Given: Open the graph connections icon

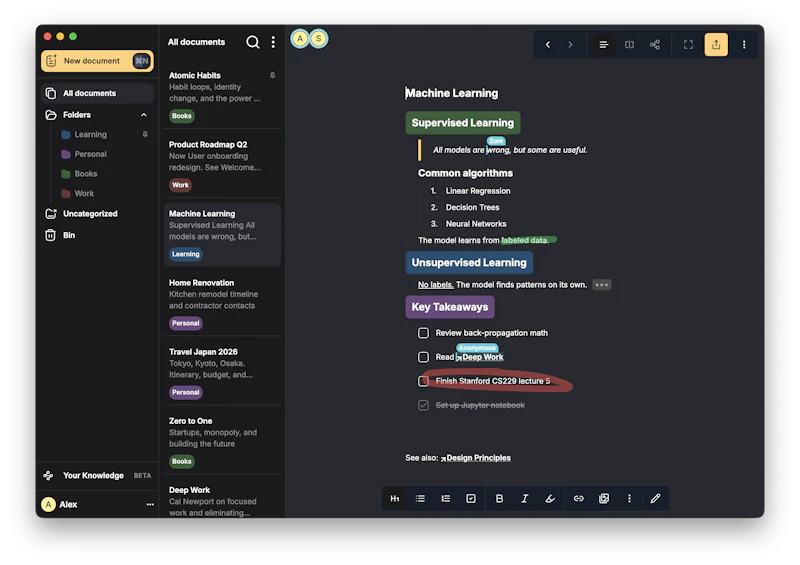Looking at the screenshot, I should 655,45.
